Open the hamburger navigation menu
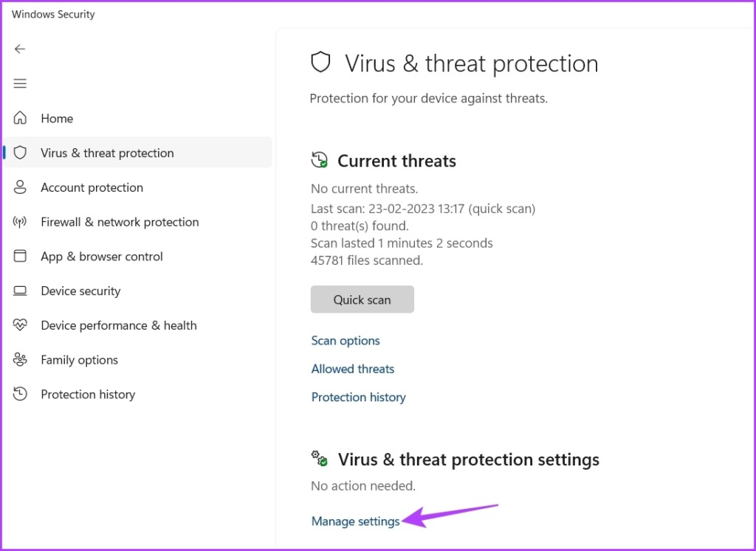Image resolution: width=756 pixels, height=551 pixels. (20, 83)
